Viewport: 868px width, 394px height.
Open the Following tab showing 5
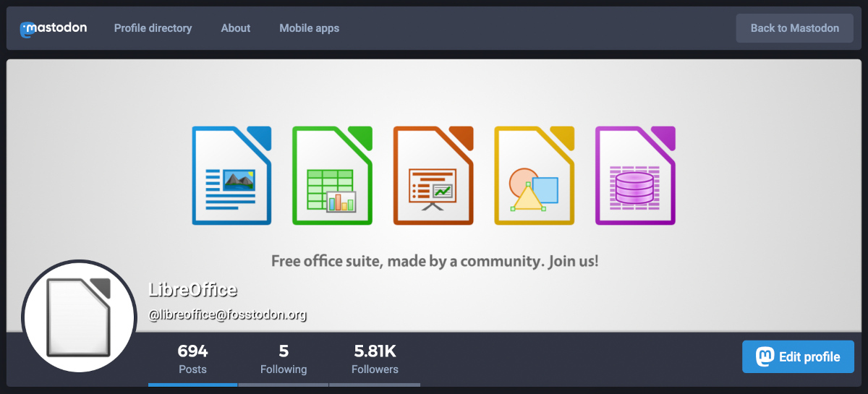(x=284, y=359)
